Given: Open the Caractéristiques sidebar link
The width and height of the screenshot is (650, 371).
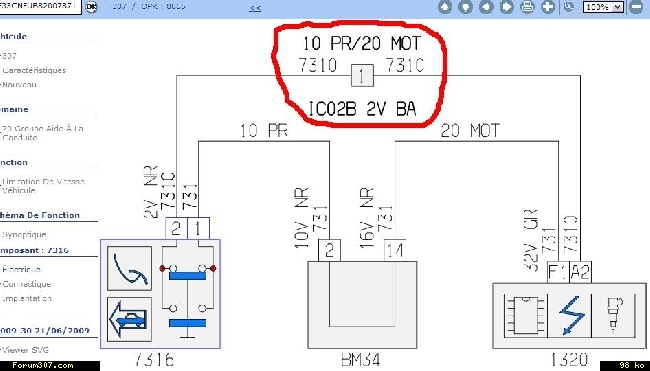Looking at the screenshot, I should (x=34, y=70).
